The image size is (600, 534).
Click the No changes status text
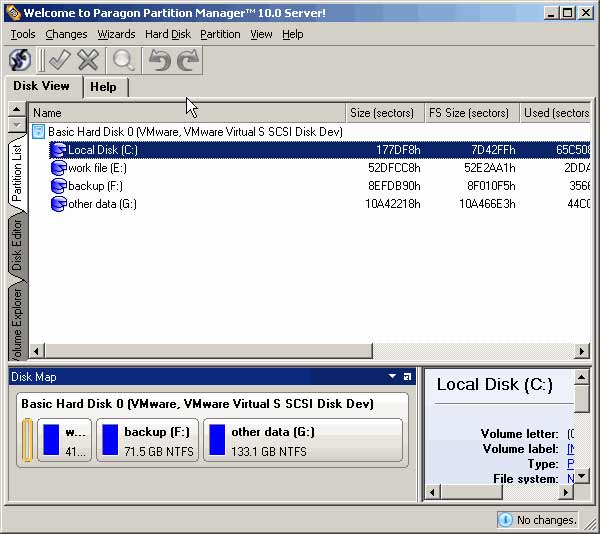[546, 520]
